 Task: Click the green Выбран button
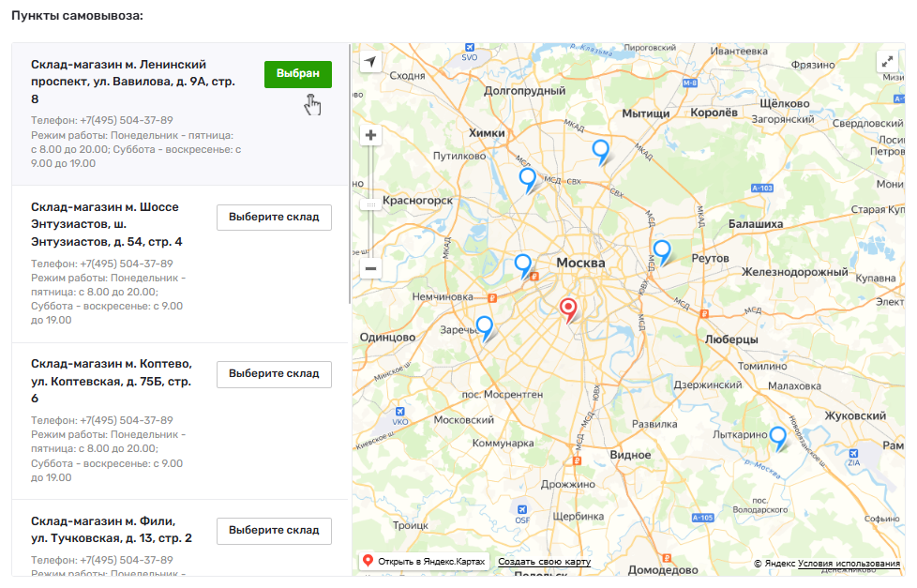pos(298,74)
